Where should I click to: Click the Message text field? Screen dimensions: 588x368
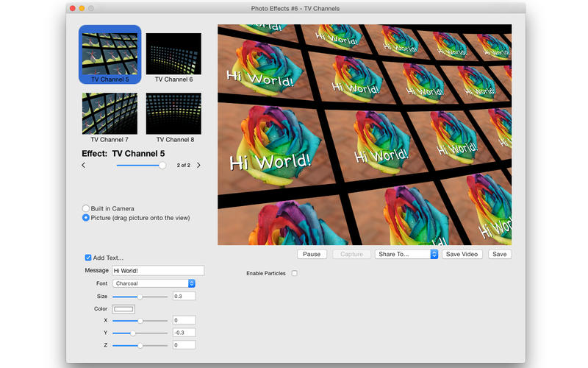point(158,271)
